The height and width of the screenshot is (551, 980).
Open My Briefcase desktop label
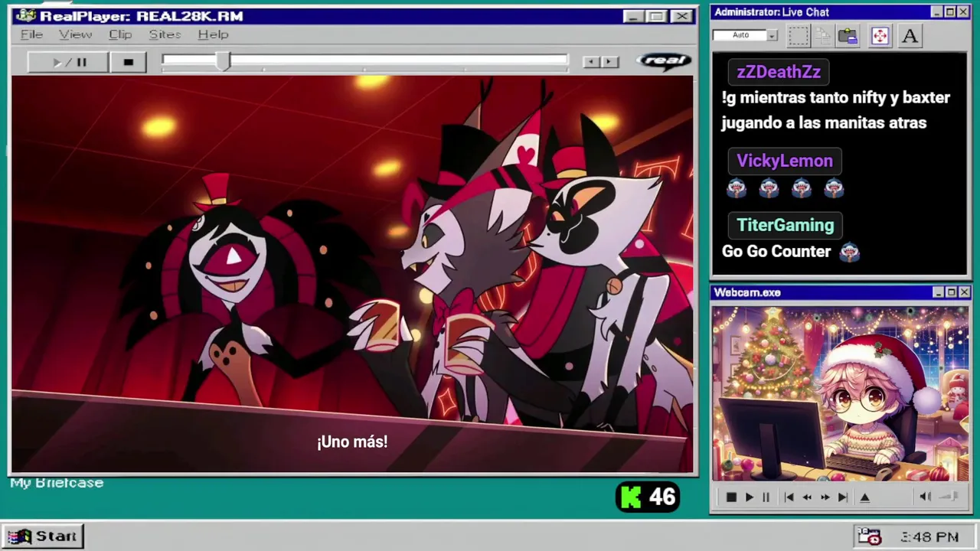(57, 483)
